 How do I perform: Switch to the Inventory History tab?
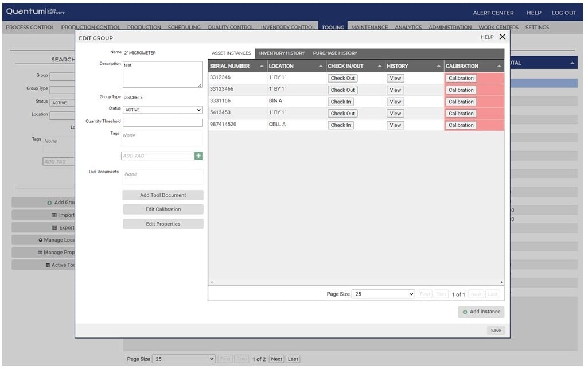(281, 53)
